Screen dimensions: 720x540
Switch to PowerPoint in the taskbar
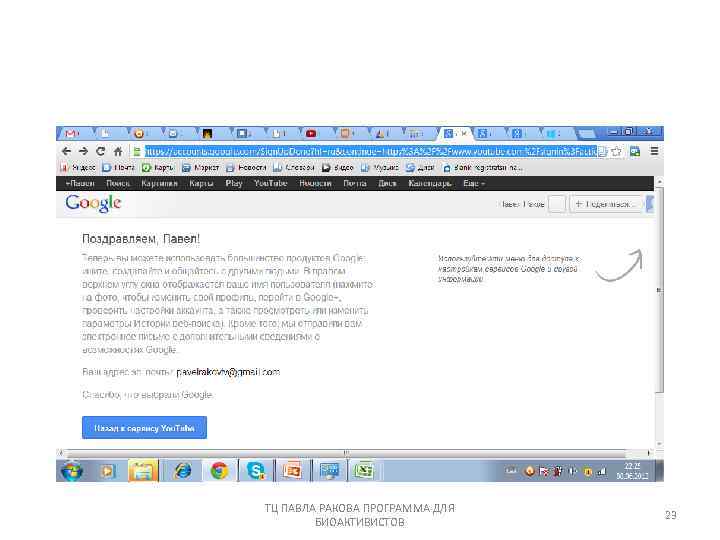(292, 471)
